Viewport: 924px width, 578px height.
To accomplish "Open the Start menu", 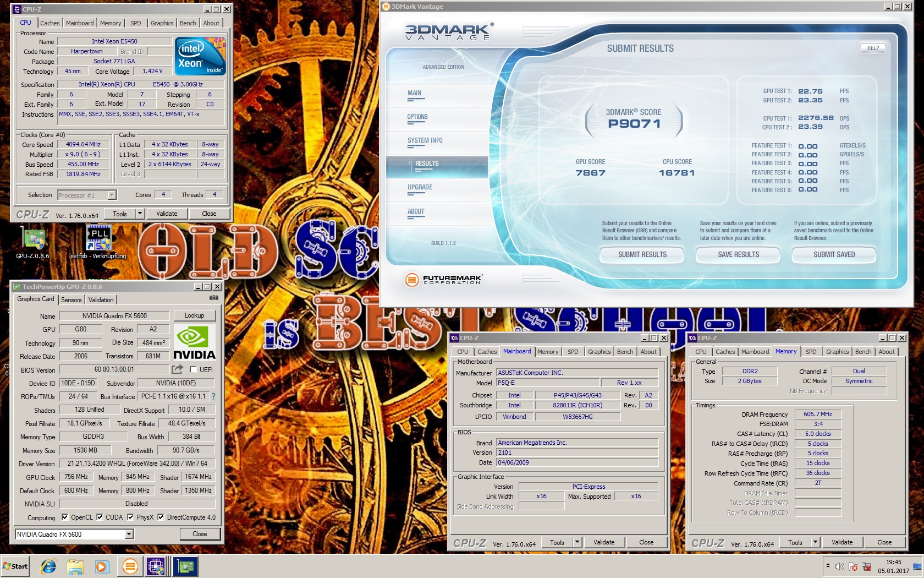I will (15, 566).
